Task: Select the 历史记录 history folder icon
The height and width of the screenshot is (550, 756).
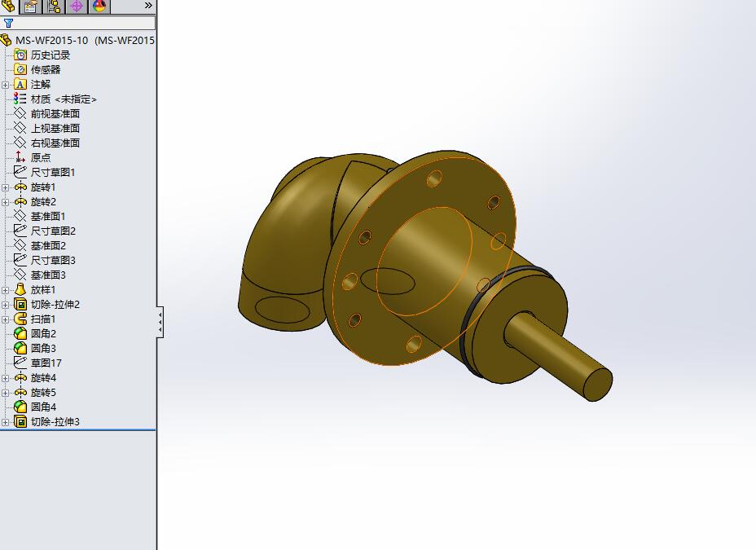Action: [20, 55]
